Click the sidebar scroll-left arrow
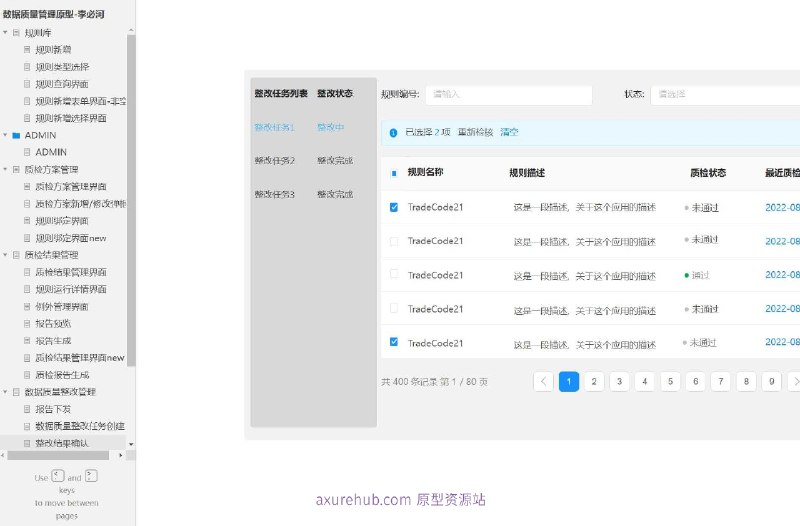The image size is (800, 526). coord(3,455)
